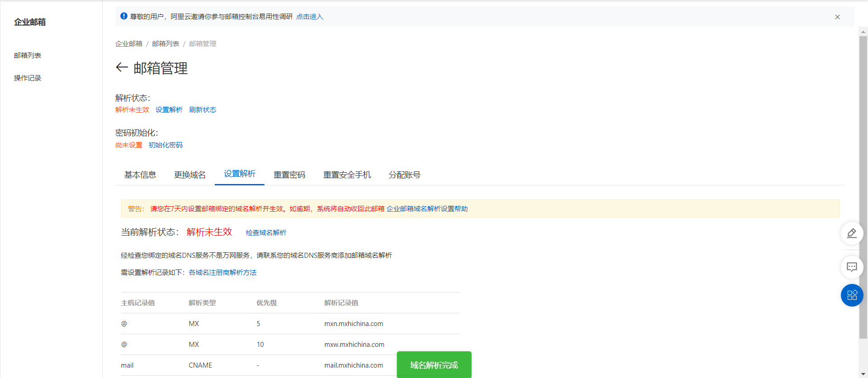
Task: Select 操作记录 in the left sidebar
Action: [x=28, y=78]
